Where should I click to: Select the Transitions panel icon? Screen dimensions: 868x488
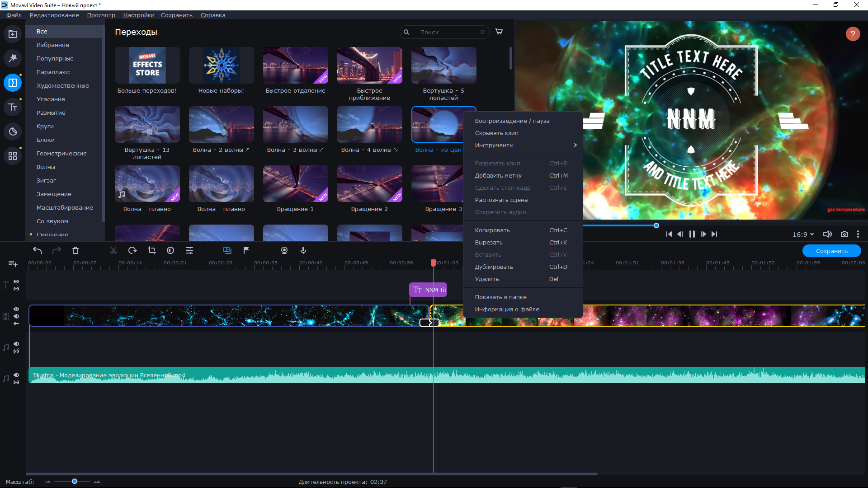13,83
